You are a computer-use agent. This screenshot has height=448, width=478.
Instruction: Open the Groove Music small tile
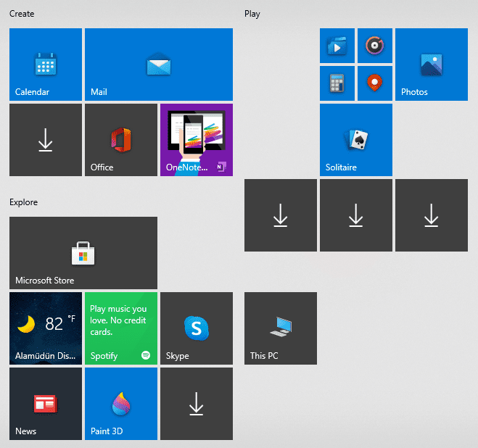point(375,46)
